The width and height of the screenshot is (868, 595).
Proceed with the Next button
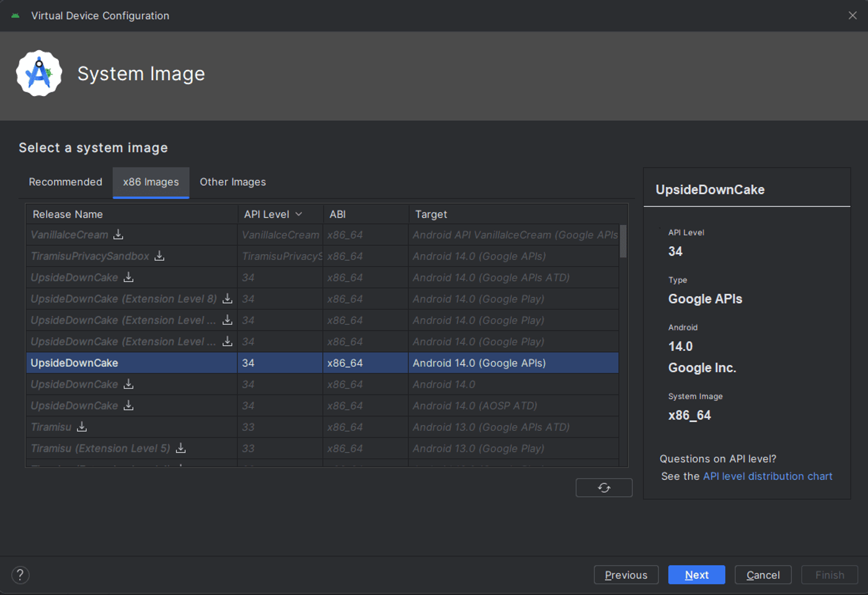tap(697, 575)
